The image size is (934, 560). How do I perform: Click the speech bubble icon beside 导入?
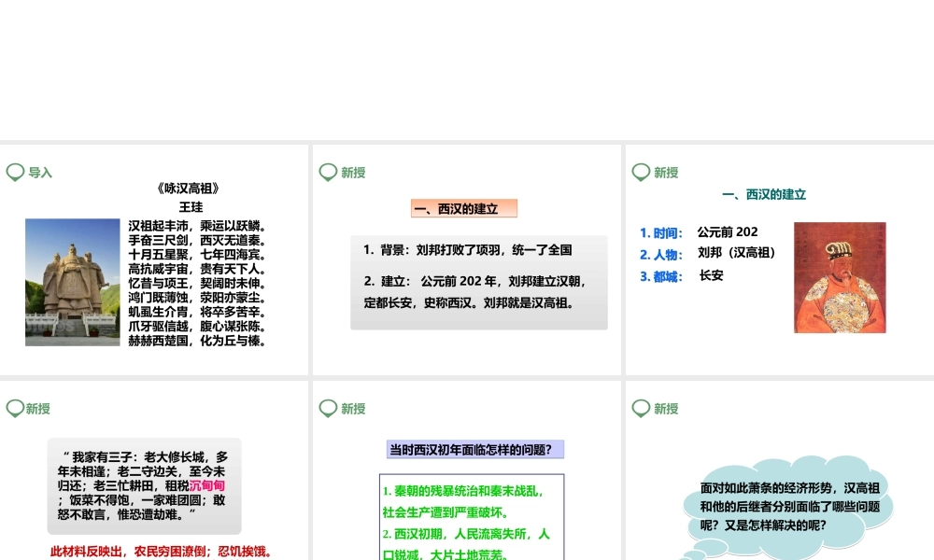15,173
